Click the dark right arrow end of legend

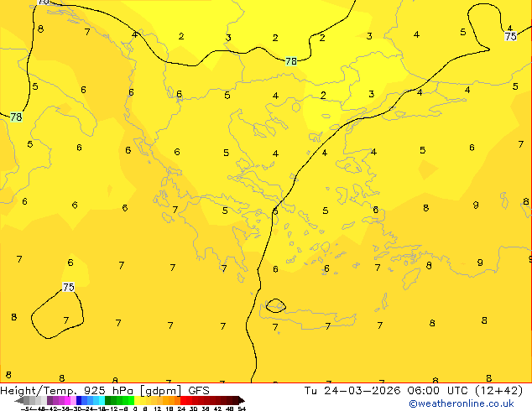[x=242, y=400]
